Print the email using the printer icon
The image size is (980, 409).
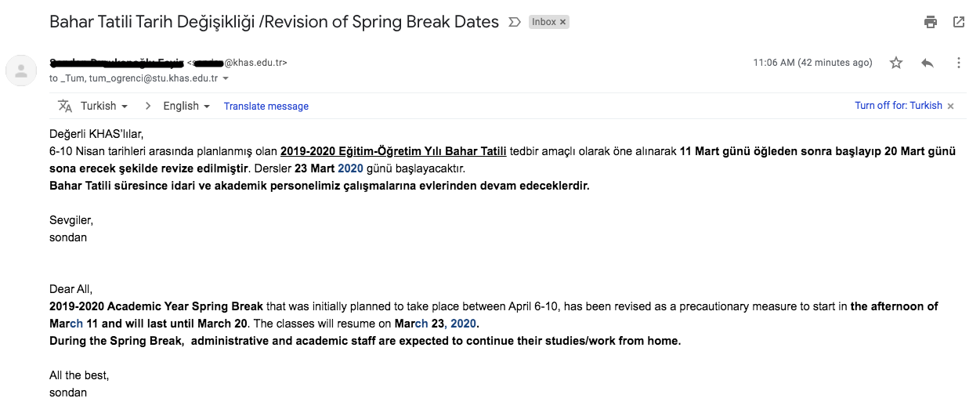[x=931, y=22]
